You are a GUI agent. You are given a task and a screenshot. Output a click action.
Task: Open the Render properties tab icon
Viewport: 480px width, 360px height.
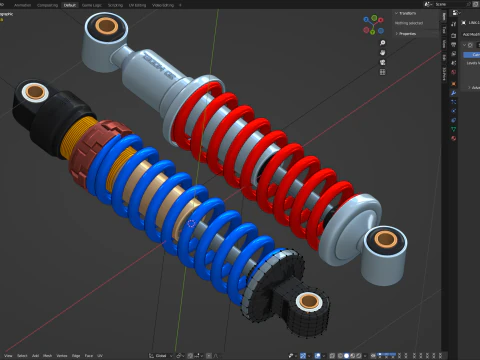point(454,35)
